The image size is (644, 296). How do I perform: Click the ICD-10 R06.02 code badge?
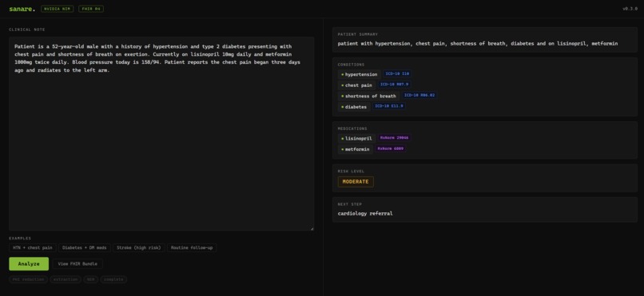419,95
